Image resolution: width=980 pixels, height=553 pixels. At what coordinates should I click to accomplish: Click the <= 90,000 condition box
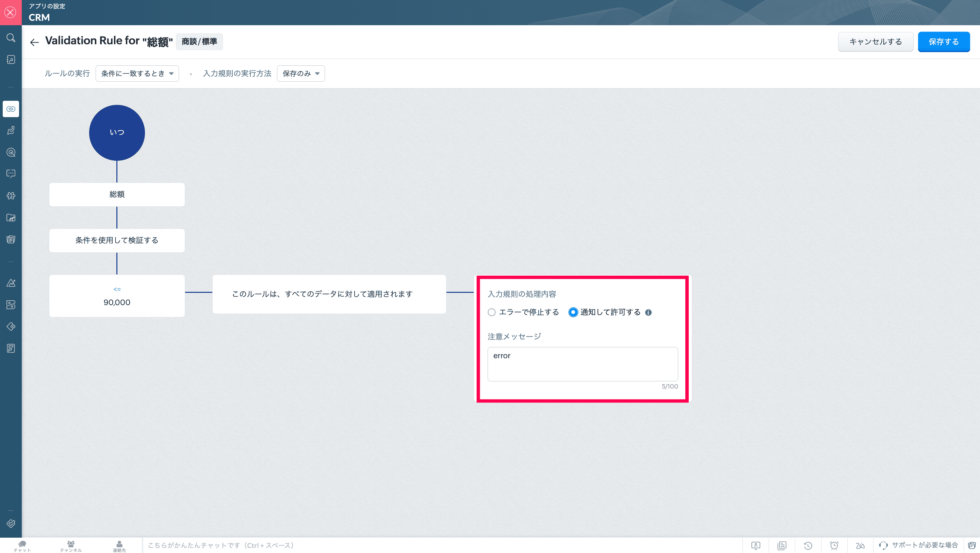pyautogui.click(x=117, y=296)
